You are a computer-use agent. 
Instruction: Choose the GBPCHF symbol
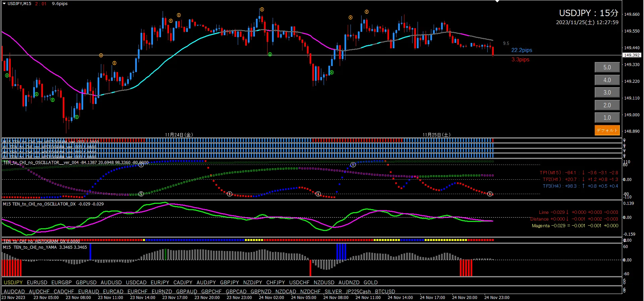point(211,292)
